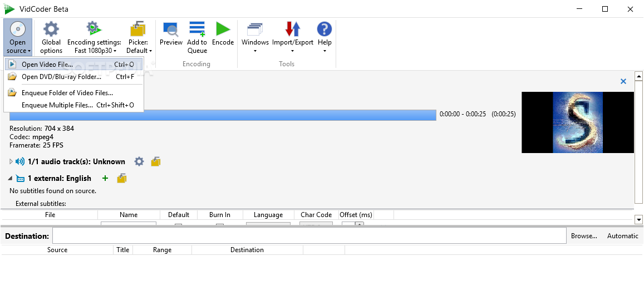Collapse the external subtitles section triangle
This screenshot has height=305, width=644.
(x=10, y=179)
